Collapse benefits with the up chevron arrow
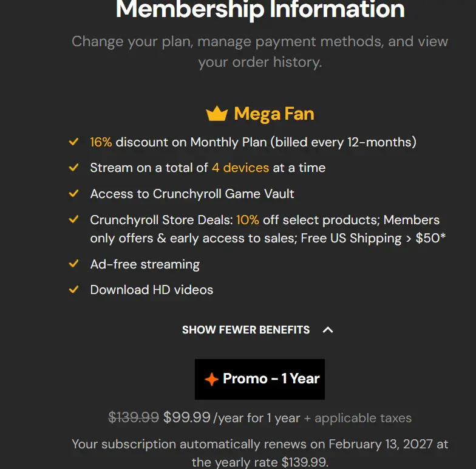Viewport: 476px width, 469px height. coord(328,330)
